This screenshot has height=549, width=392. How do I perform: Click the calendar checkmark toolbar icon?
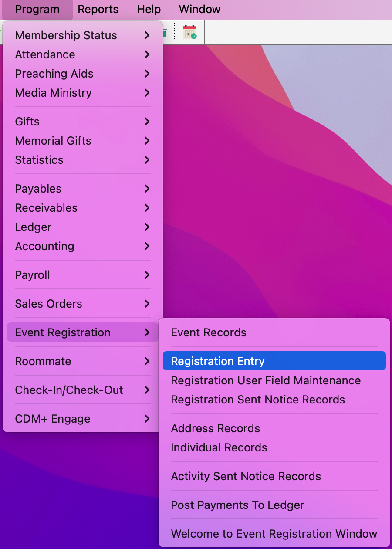(x=189, y=33)
